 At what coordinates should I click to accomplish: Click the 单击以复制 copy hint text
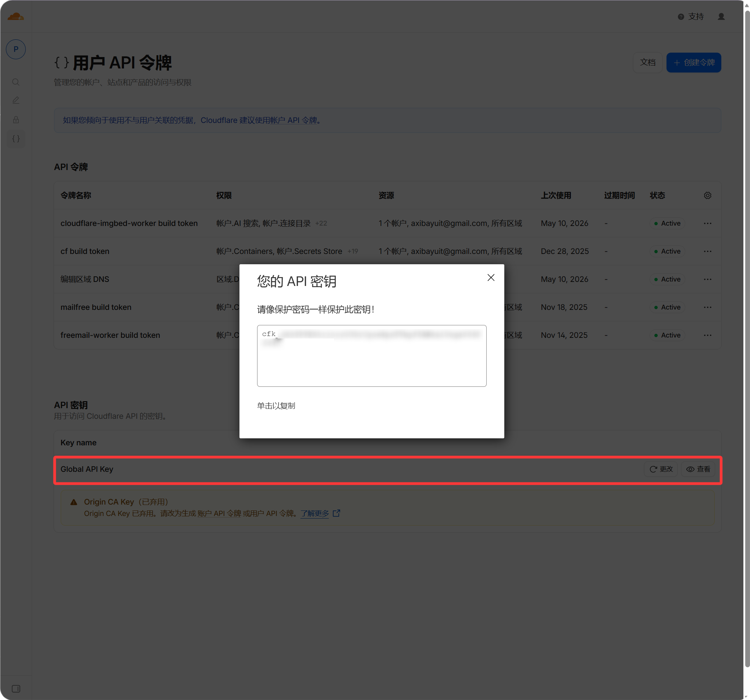point(276,406)
